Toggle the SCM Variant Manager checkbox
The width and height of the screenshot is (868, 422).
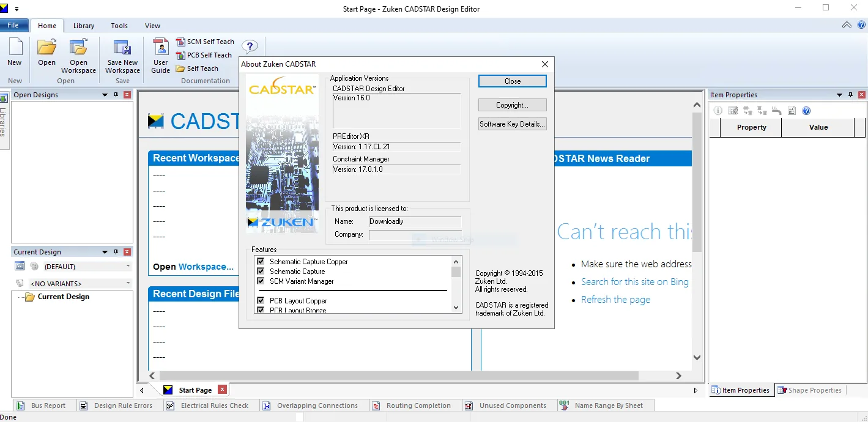tap(261, 281)
